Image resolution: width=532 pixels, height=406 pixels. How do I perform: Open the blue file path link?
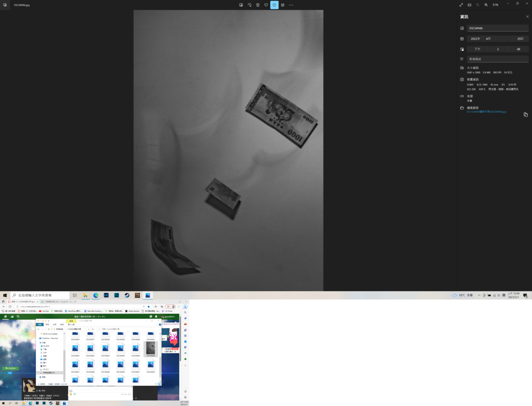coord(486,112)
